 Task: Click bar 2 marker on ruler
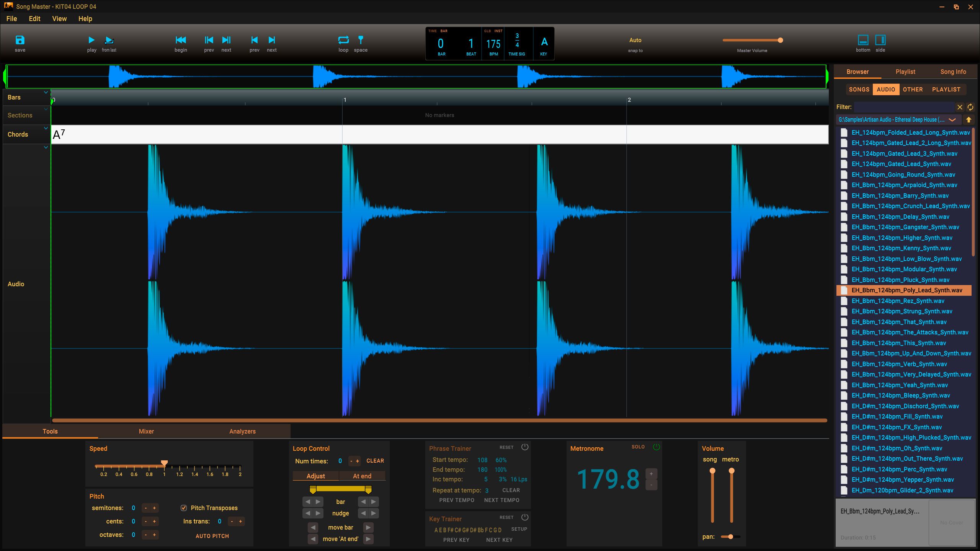point(629,100)
